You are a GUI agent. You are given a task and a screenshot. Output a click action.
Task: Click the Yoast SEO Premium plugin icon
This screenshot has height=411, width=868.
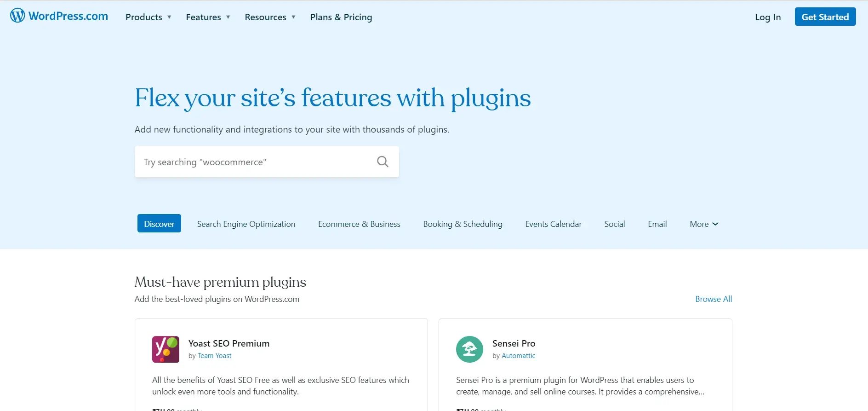tap(166, 349)
